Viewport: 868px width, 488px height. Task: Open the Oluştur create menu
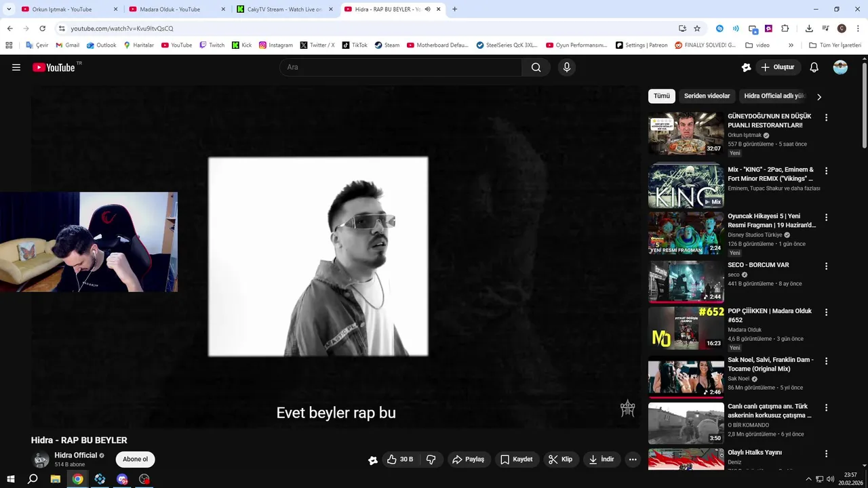[778, 67]
